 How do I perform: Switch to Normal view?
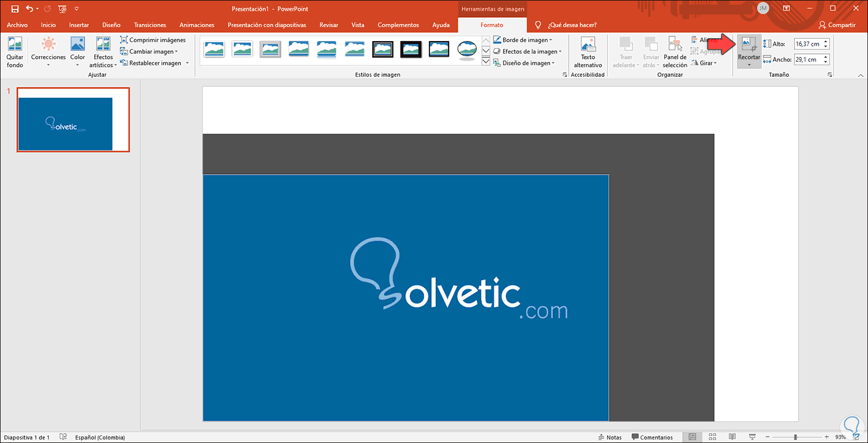pyautogui.click(x=693, y=437)
